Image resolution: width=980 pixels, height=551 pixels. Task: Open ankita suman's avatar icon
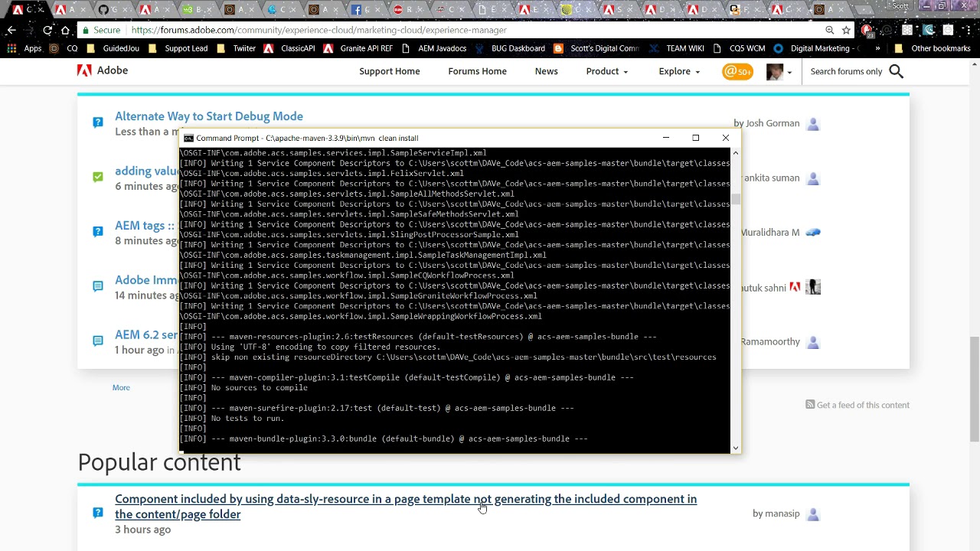[x=813, y=178]
